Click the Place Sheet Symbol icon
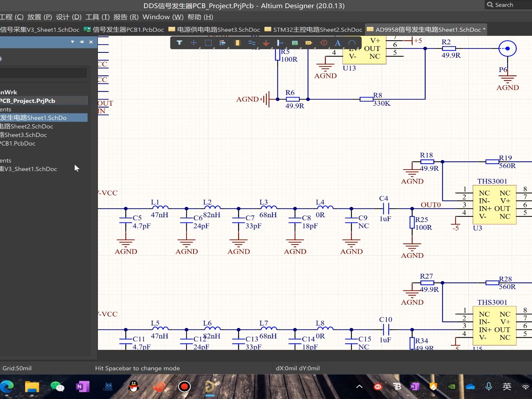Screen dimensions: 532x399 [x=295, y=43]
